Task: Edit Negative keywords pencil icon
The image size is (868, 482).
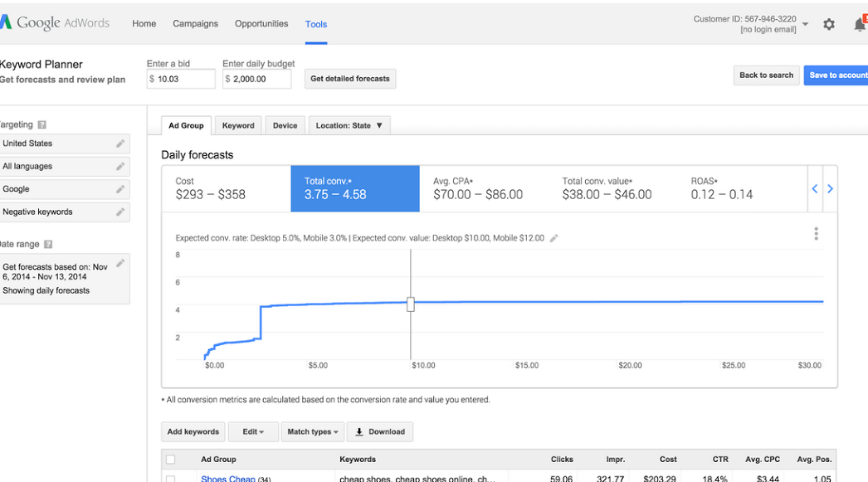Action: click(120, 212)
